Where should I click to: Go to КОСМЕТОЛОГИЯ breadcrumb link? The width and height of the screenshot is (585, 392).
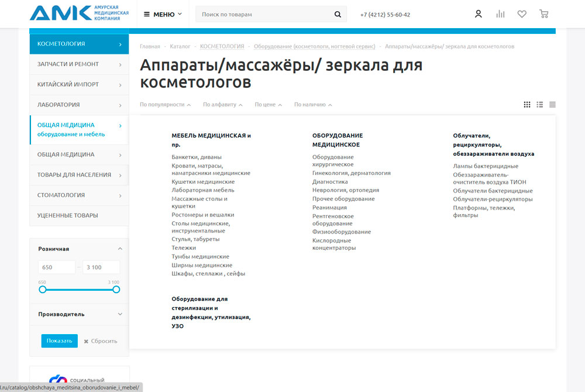click(222, 46)
